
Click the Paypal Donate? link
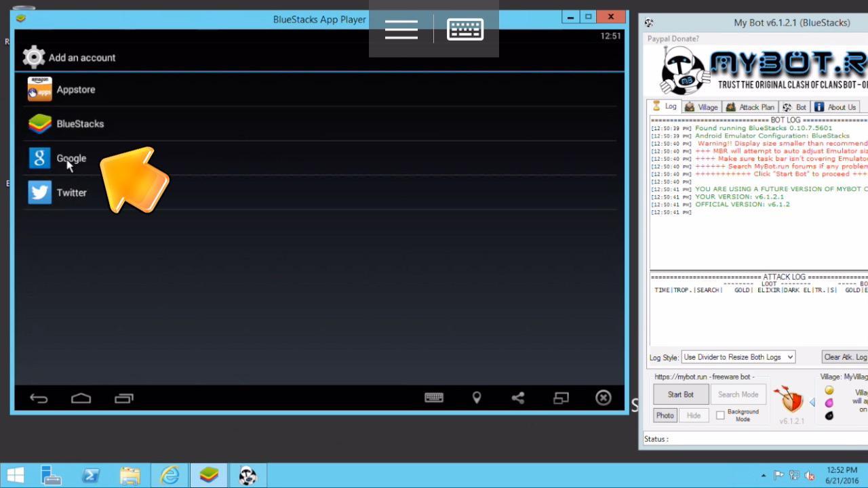(673, 39)
